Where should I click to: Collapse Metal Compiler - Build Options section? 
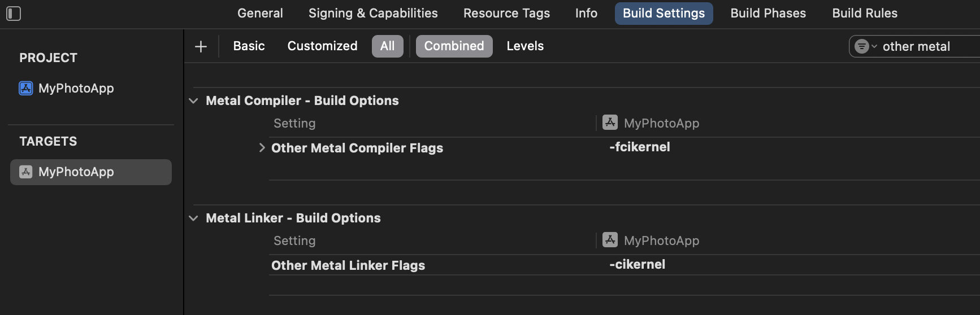click(194, 100)
